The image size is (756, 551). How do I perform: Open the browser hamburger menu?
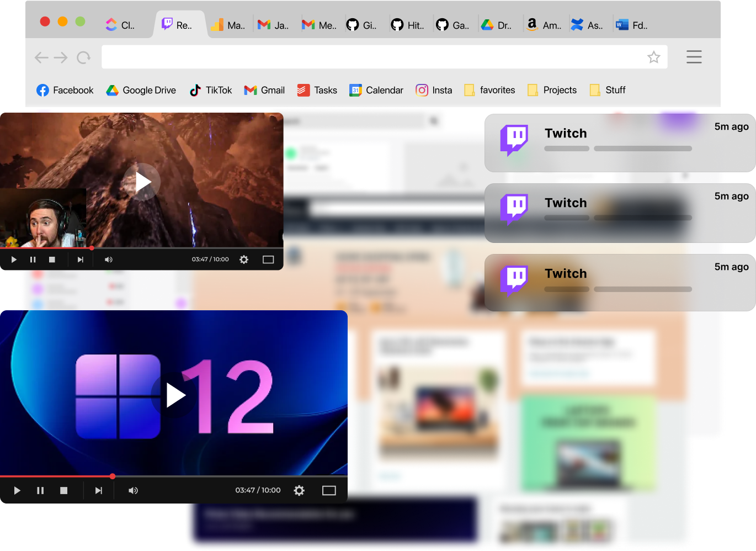pyautogui.click(x=694, y=57)
